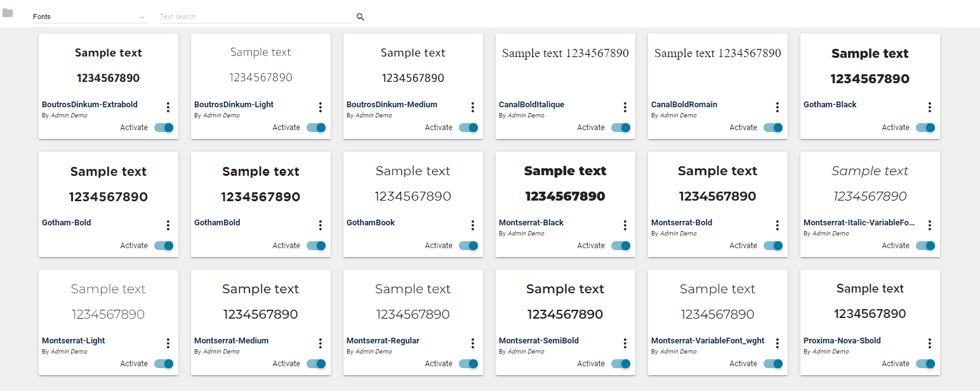Turn off Activate for CanalBoldItalique

[x=621, y=128]
